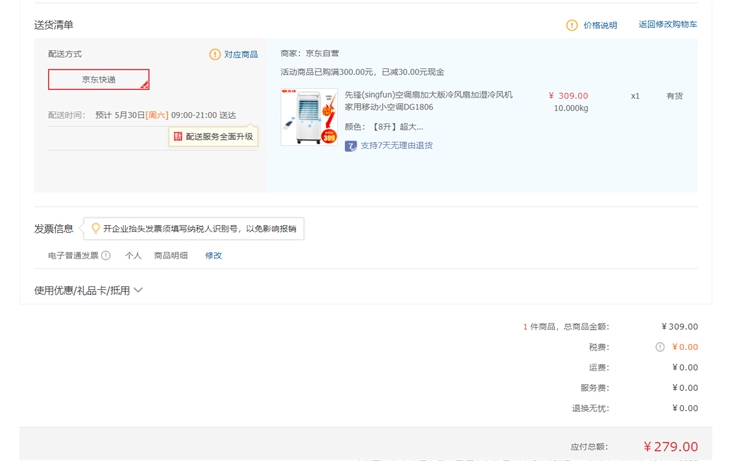
Task: Open the 先锋(singfun)空调扇 product title
Action: click(x=429, y=101)
